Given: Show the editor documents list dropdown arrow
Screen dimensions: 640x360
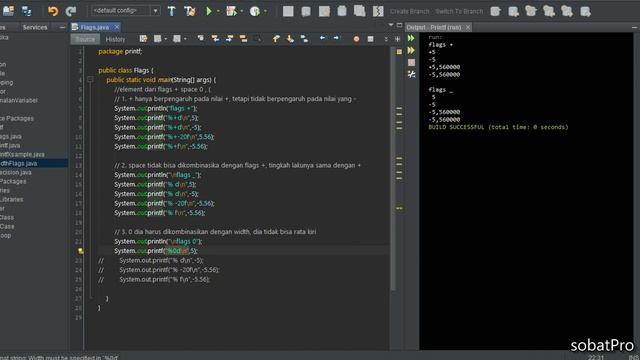Looking at the screenshot, I should pyautogui.click(x=391, y=25).
